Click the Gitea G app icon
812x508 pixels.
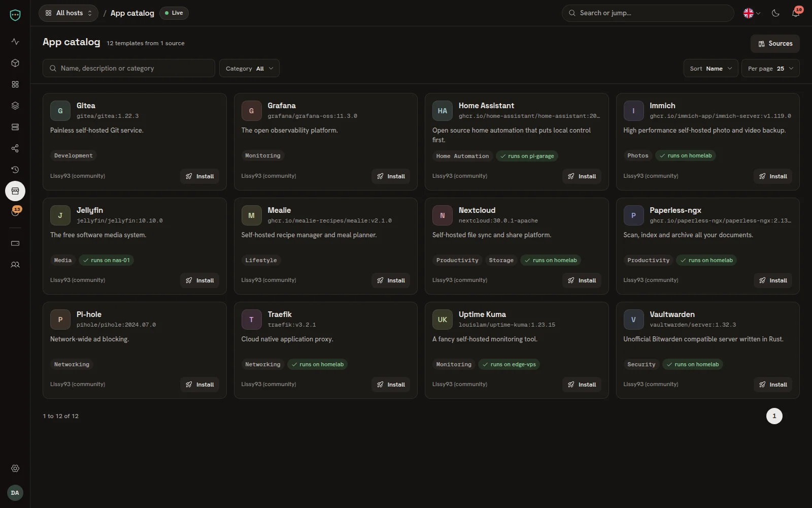coord(60,111)
